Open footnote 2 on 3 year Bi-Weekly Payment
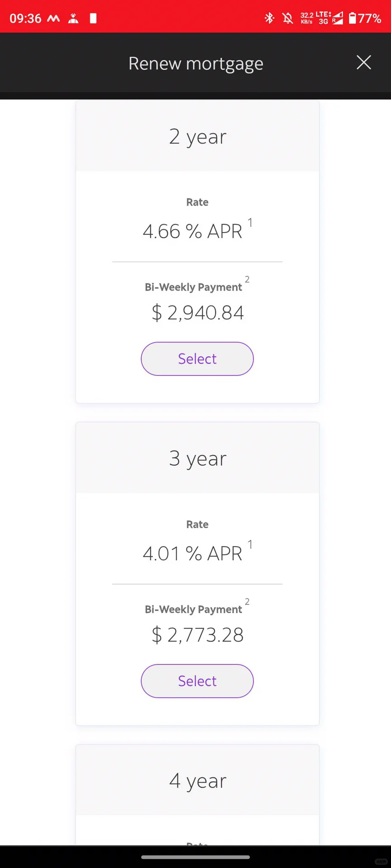 [247, 602]
